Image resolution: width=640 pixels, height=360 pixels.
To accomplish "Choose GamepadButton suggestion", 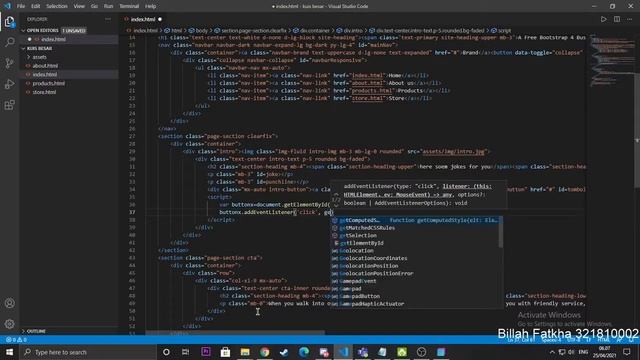I will pos(414,296).
